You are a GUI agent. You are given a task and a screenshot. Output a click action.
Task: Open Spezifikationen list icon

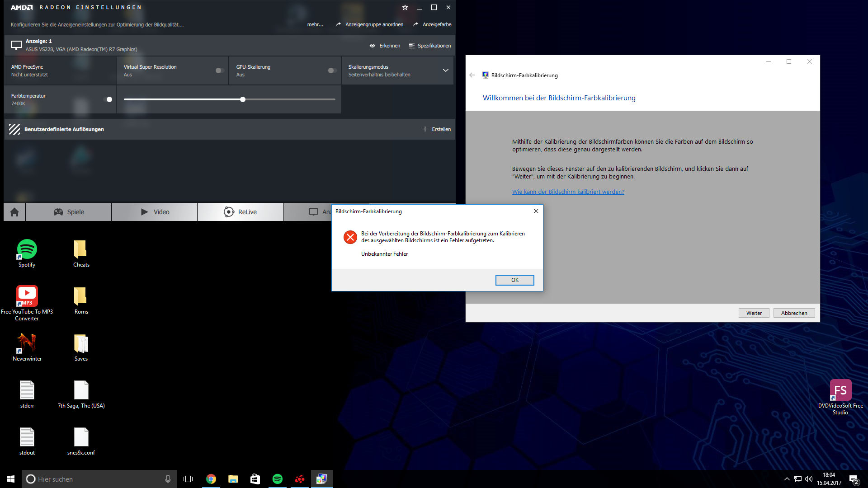click(412, 46)
